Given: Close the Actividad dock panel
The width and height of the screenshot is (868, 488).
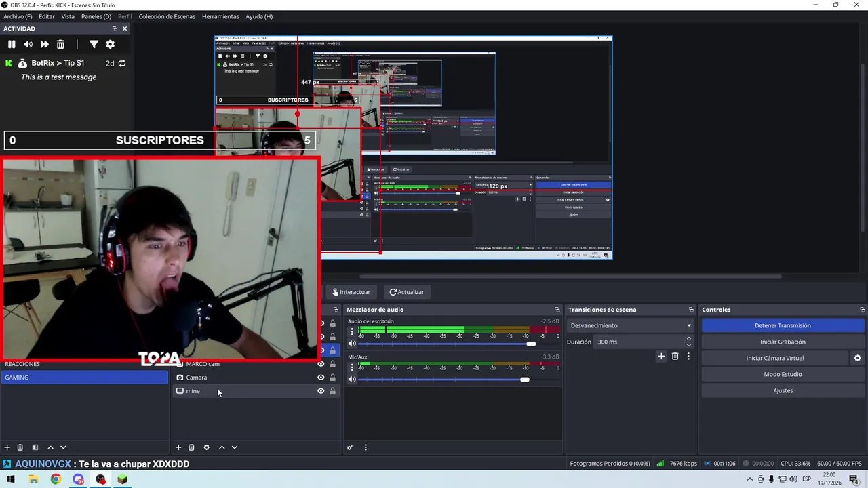Looking at the screenshot, I should 125,28.
